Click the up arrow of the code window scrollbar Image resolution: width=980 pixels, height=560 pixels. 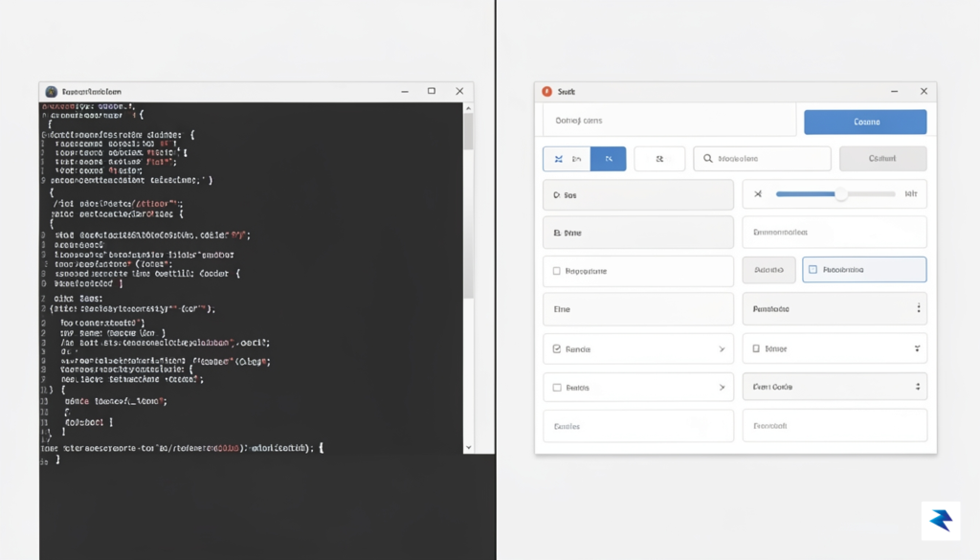click(x=468, y=108)
